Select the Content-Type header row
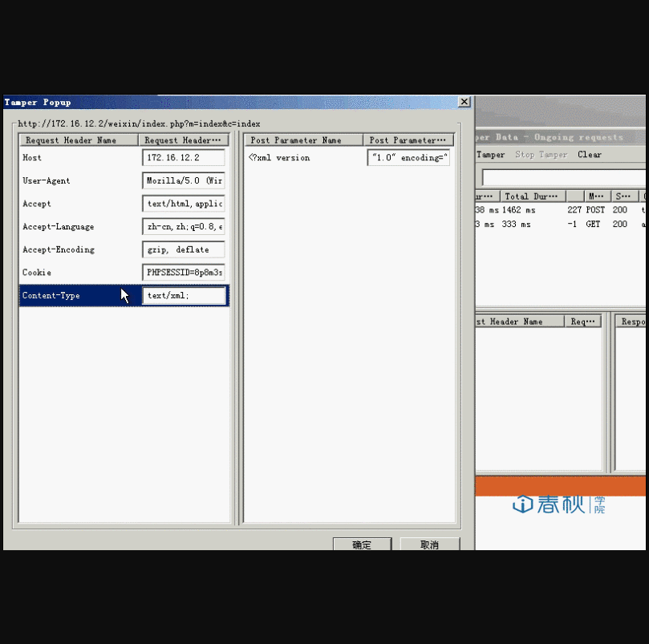 tap(72, 296)
